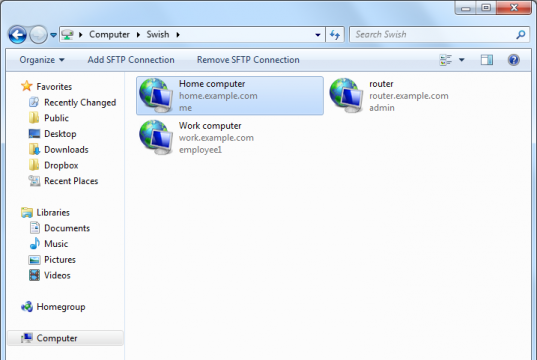
Task: Open the Pictures library
Action: (60, 260)
